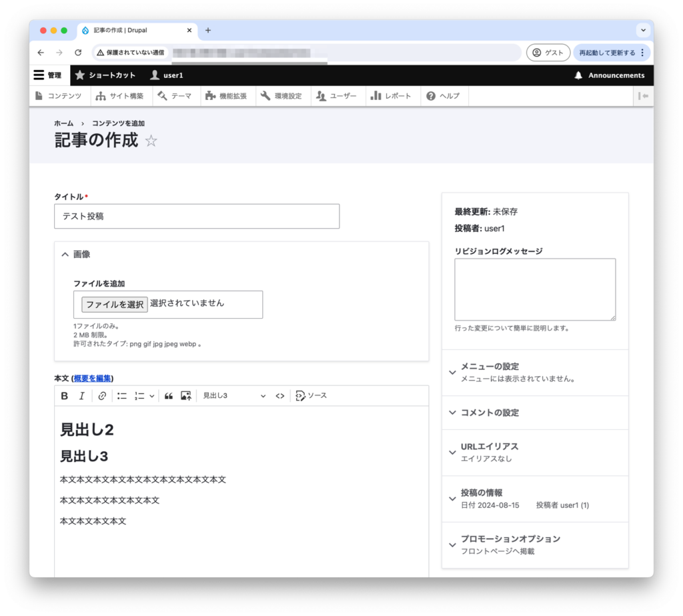Click the block quote icon
This screenshot has height=616, width=683.
tap(169, 396)
